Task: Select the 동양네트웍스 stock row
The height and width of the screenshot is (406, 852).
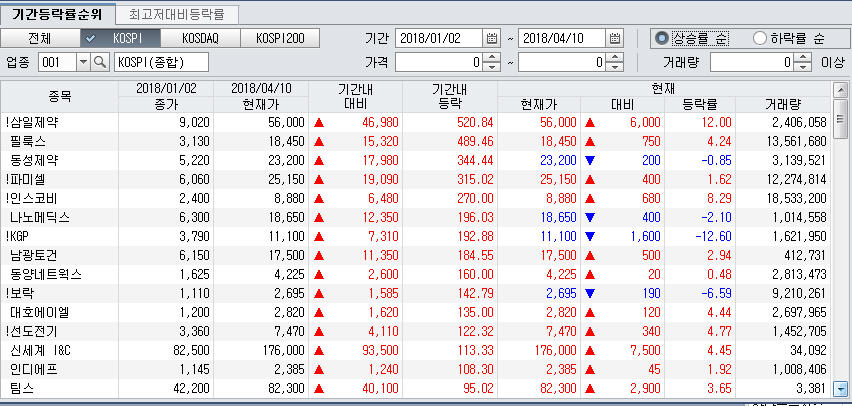Action: tap(416, 274)
